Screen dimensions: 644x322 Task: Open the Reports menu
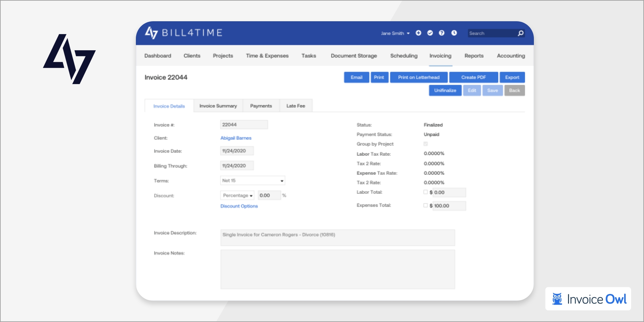[474, 56]
